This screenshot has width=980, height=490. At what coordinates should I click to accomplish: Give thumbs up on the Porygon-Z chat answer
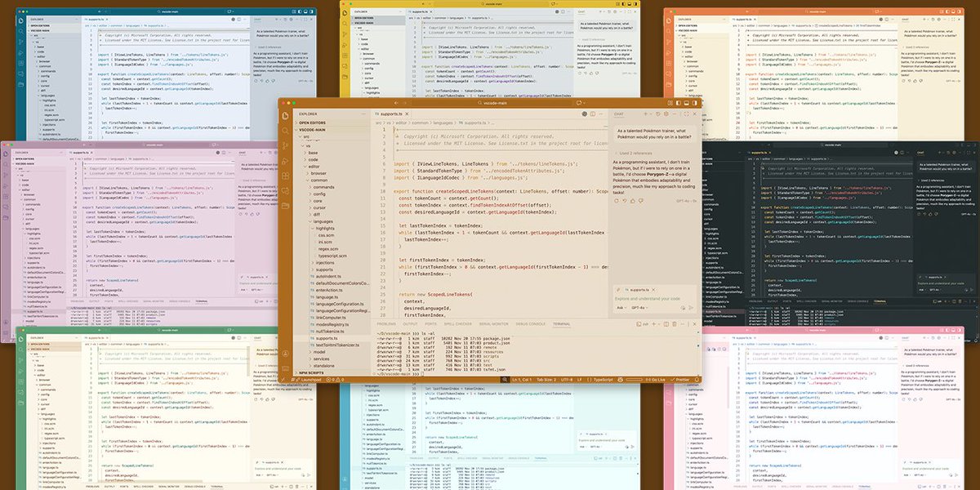coord(633,201)
